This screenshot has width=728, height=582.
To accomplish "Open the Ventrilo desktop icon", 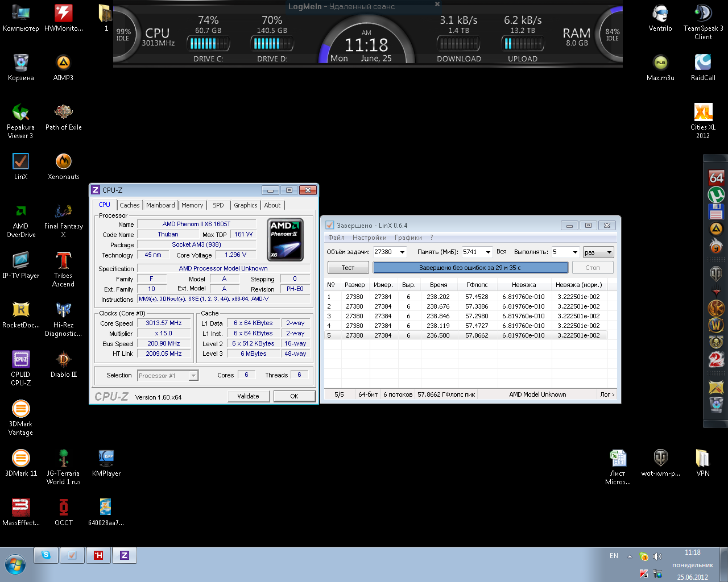I will click(x=660, y=18).
